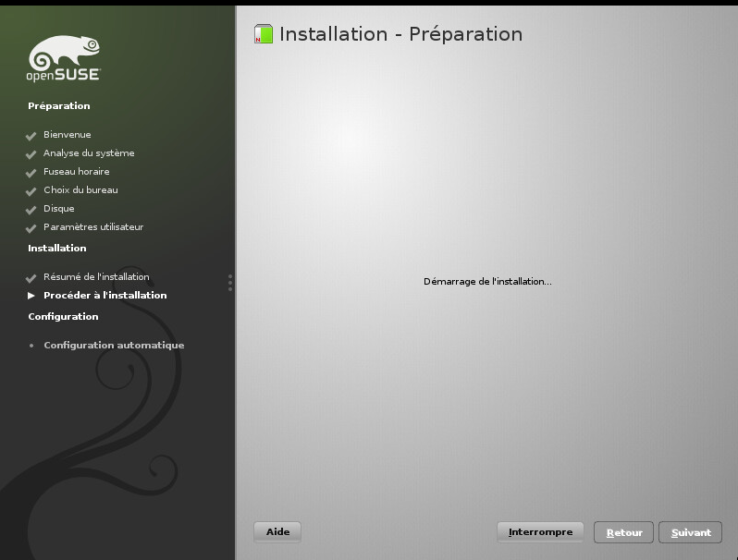Select the Choix du bureau step
Image resolution: width=738 pixels, height=560 pixels.
click(81, 190)
